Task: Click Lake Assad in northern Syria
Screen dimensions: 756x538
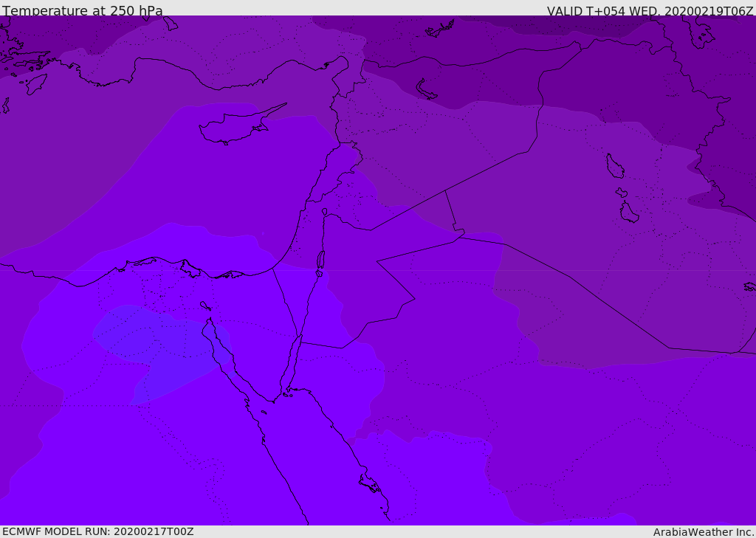Action: click(426, 89)
